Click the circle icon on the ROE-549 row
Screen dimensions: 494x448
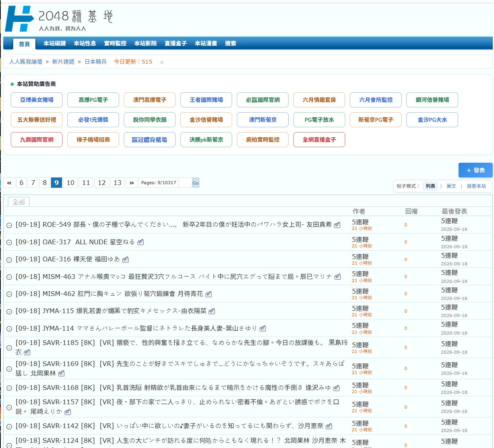click(x=9, y=225)
